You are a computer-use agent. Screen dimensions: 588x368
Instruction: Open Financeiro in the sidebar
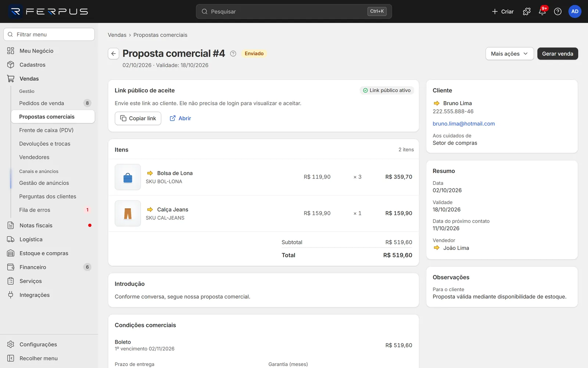coord(49,267)
